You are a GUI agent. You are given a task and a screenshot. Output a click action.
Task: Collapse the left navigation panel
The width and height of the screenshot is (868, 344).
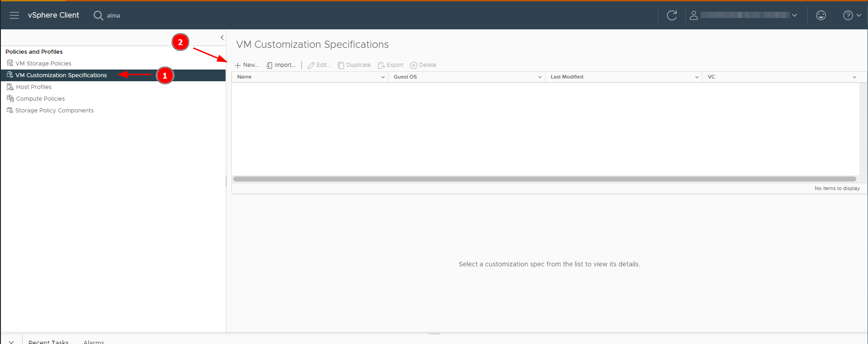point(222,37)
